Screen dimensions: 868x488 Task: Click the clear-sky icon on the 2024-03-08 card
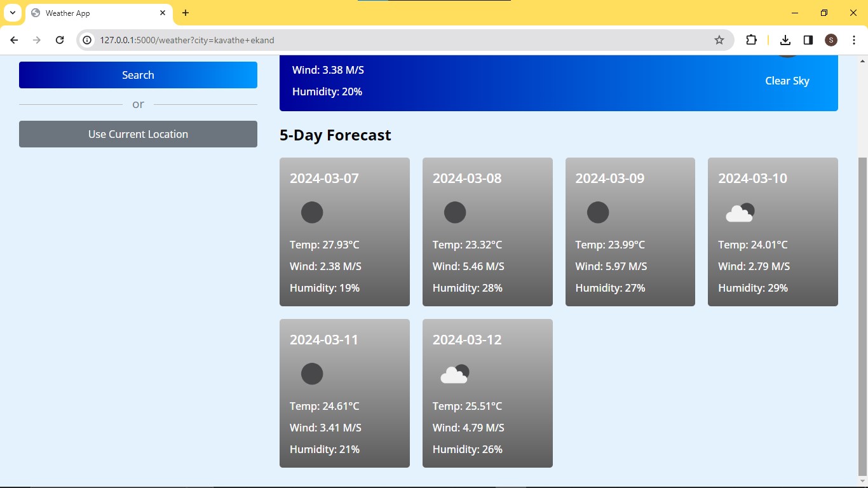[x=455, y=212]
